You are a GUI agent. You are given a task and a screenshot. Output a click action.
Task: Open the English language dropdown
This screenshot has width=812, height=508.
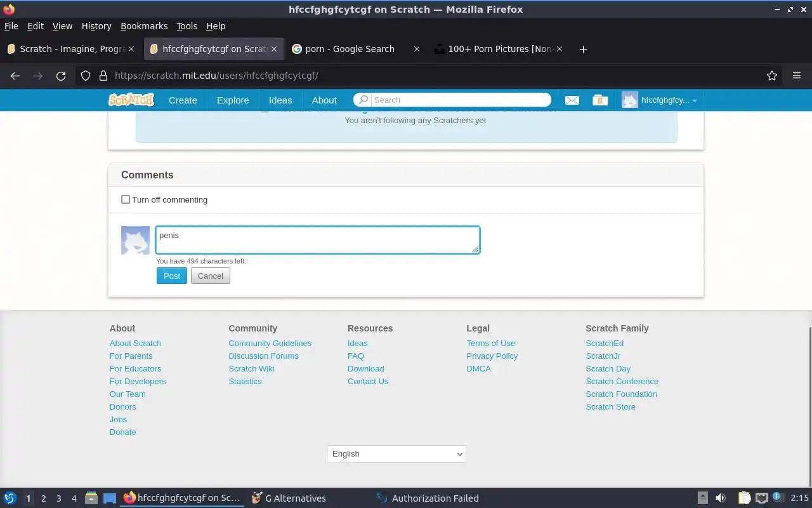pyautogui.click(x=396, y=454)
